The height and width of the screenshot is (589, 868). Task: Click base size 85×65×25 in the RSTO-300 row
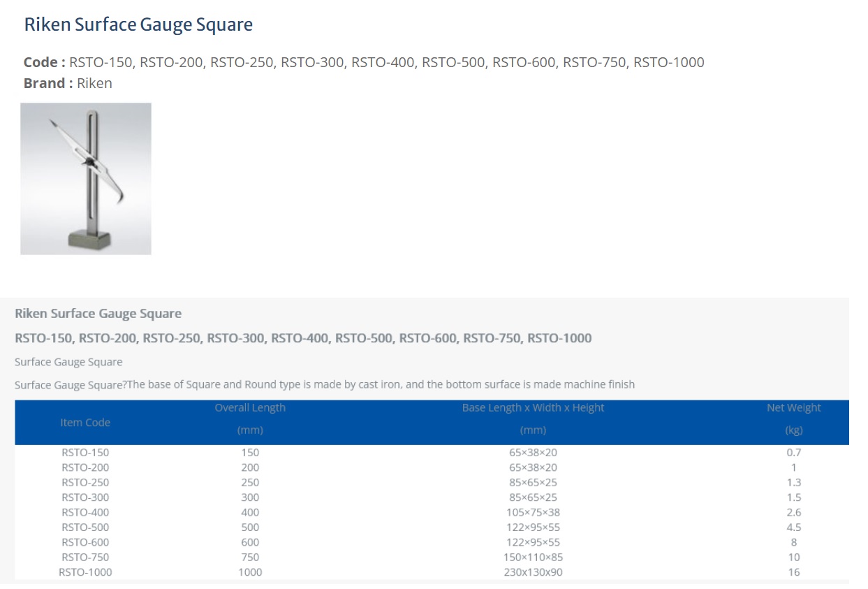(534, 497)
